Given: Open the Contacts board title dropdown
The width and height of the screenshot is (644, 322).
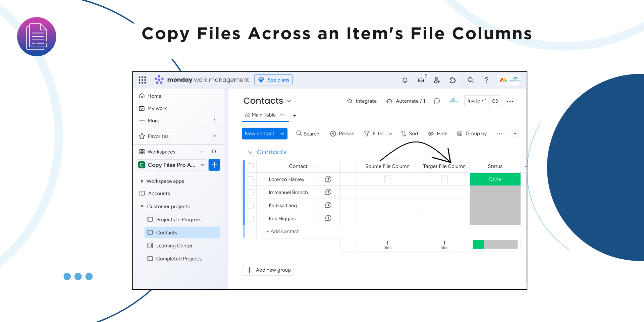Looking at the screenshot, I should (289, 101).
